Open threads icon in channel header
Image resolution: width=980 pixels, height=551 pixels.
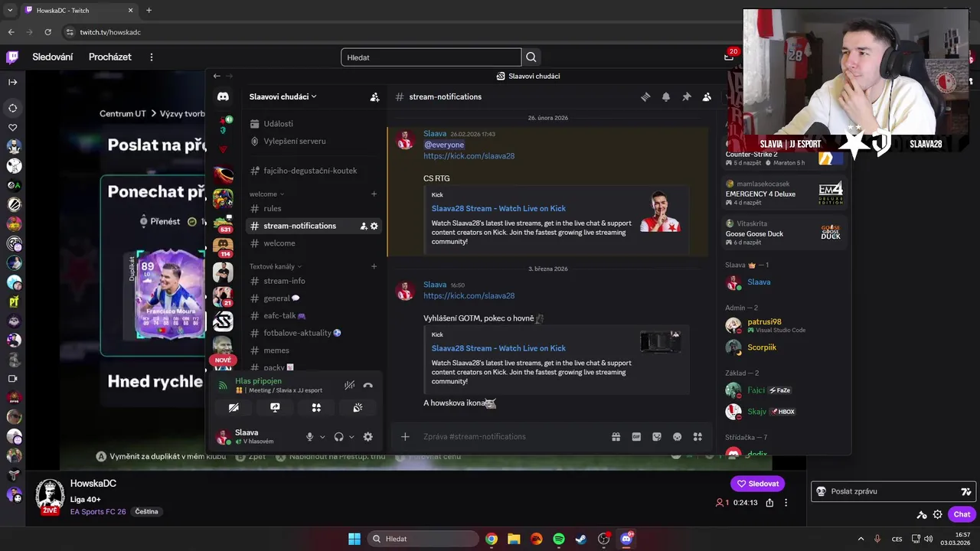point(645,97)
